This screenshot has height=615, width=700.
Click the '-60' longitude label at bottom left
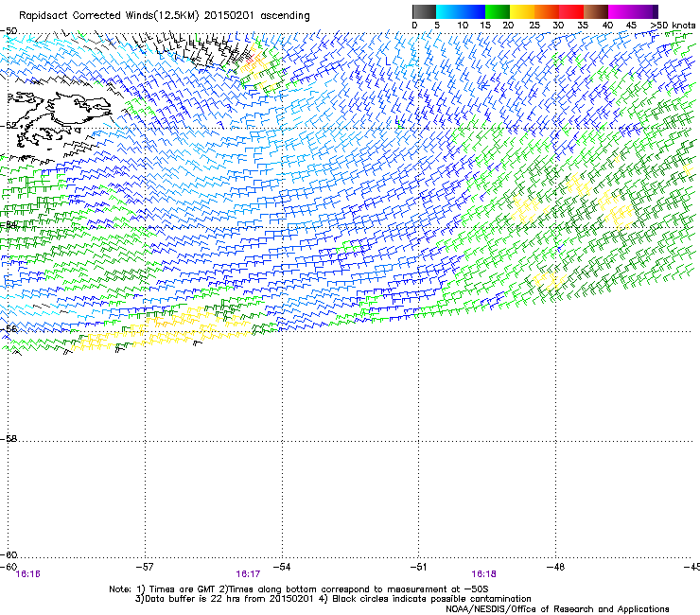click(x=9, y=567)
